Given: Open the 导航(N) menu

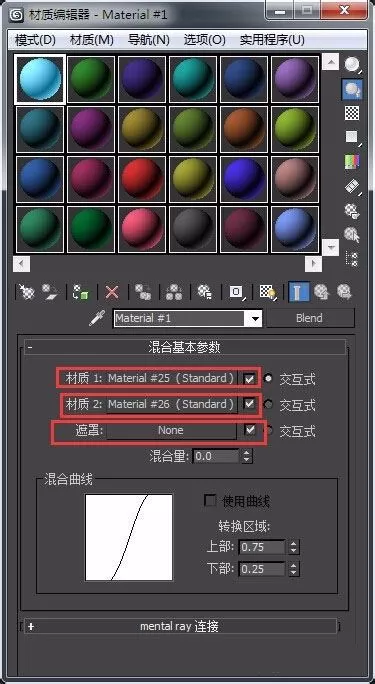Looking at the screenshot, I should pyautogui.click(x=149, y=40).
